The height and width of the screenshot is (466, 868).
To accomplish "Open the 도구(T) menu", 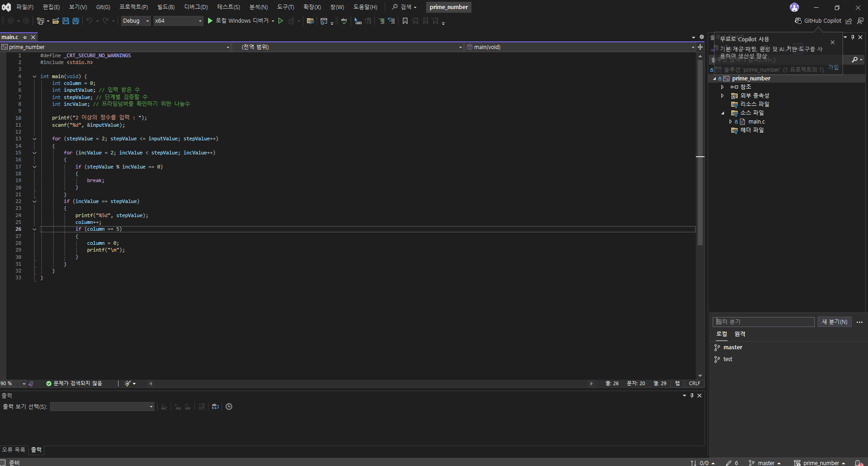I will [x=285, y=7].
